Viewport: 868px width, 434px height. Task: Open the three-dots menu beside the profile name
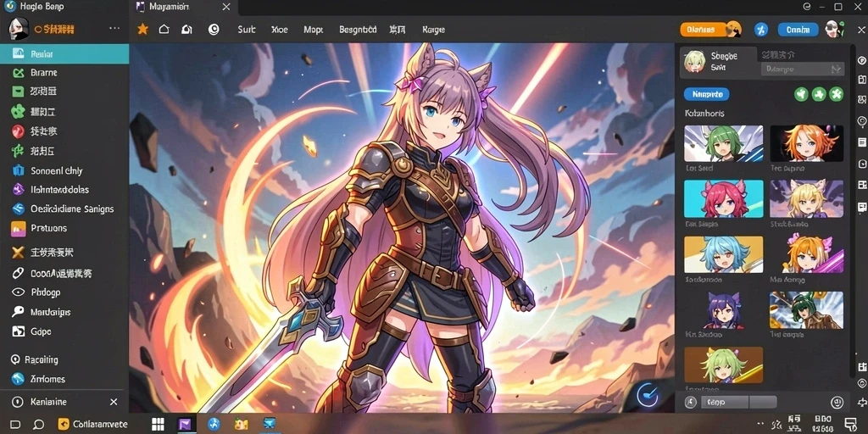click(x=114, y=28)
